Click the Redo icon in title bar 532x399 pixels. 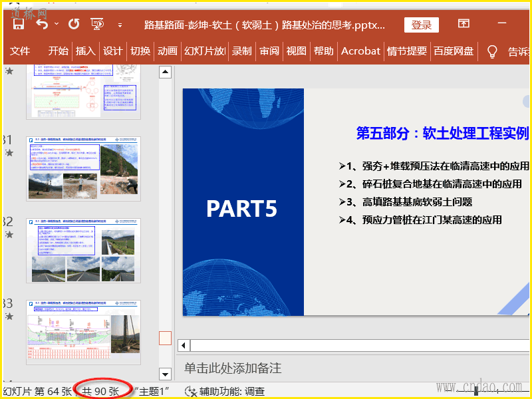74,25
